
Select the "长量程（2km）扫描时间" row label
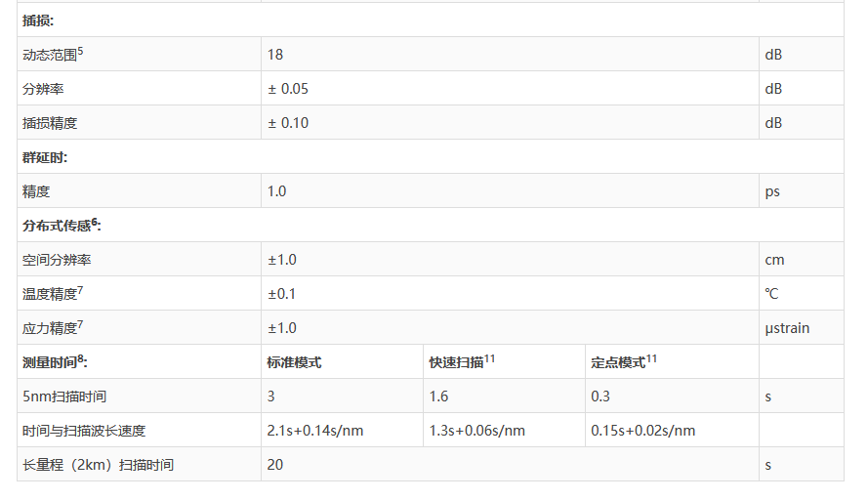pyautogui.click(x=98, y=465)
